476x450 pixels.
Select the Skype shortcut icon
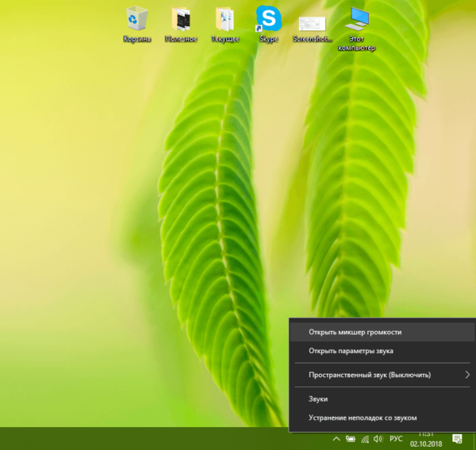268,19
